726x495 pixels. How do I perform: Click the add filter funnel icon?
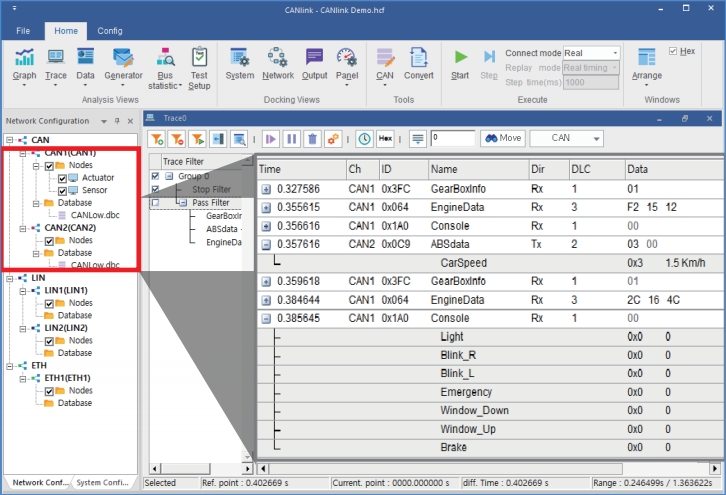click(157, 138)
